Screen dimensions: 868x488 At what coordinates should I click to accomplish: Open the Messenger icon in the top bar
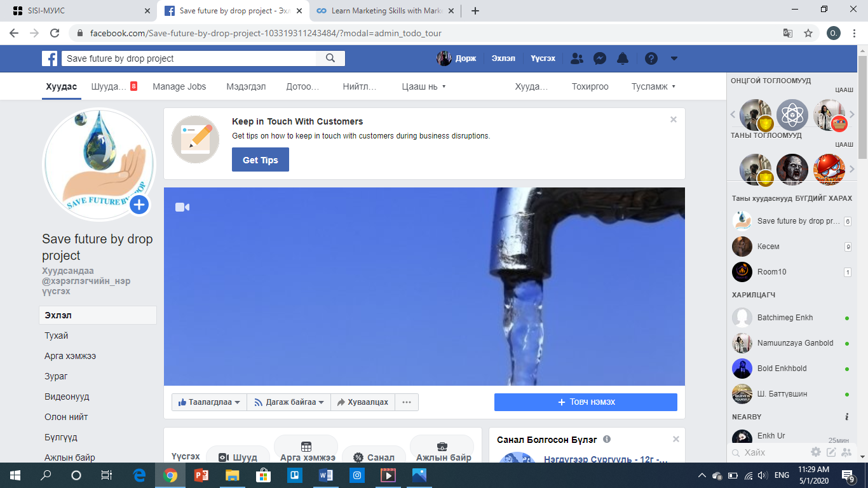(x=599, y=58)
